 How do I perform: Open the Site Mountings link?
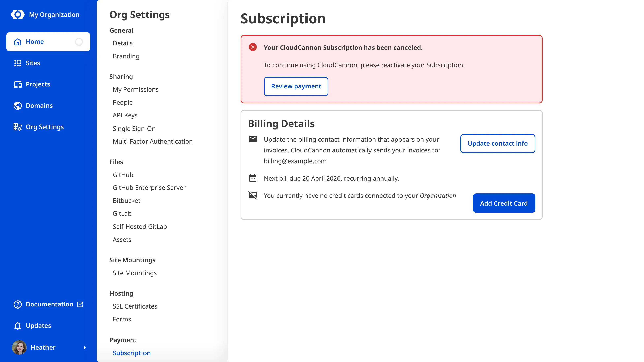[134, 273]
